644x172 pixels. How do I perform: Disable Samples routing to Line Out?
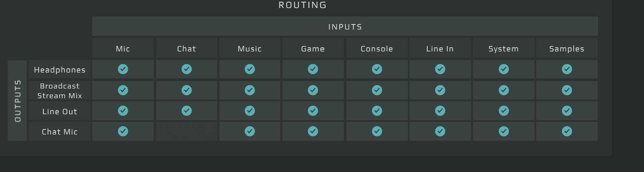coord(567,110)
